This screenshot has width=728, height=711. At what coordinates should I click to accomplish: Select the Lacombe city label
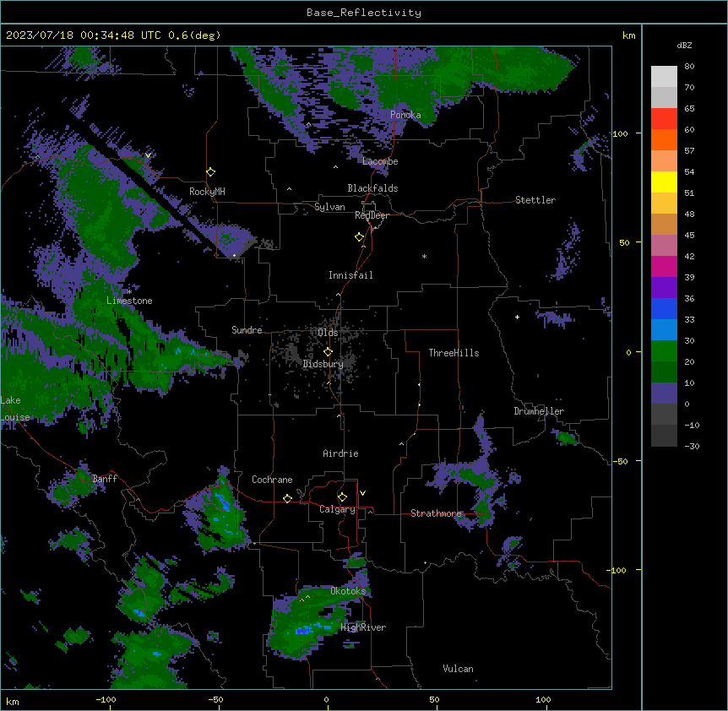click(x=380, y=161)
